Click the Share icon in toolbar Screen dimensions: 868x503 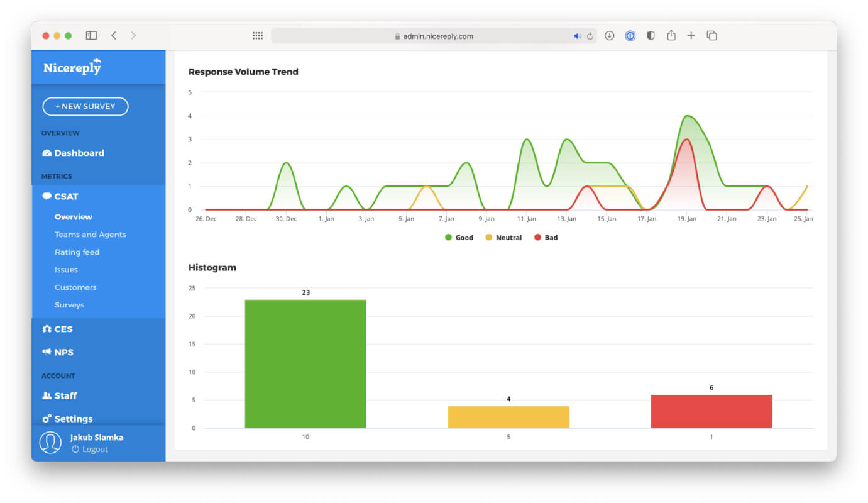pos(671,35)
